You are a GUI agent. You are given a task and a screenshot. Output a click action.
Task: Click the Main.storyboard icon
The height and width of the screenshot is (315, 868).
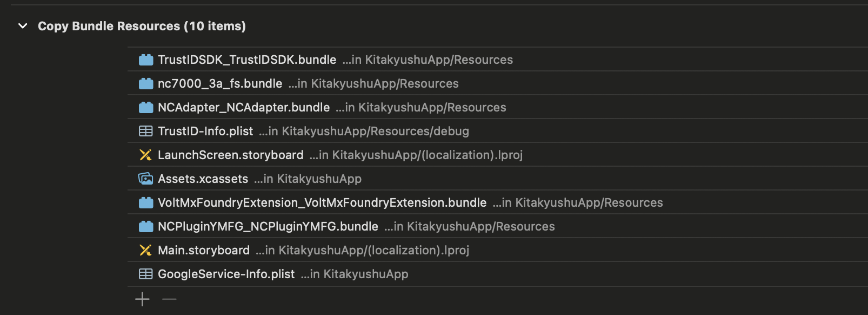145,250
